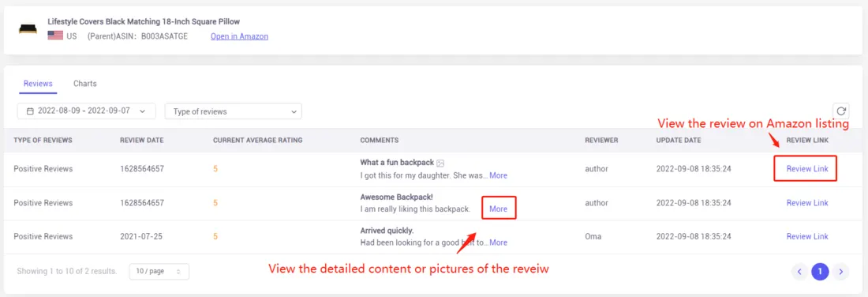Open Review Link for 'What a fun backpack'
The height and width of the screenshot is (297, 868).
(807, 169)
